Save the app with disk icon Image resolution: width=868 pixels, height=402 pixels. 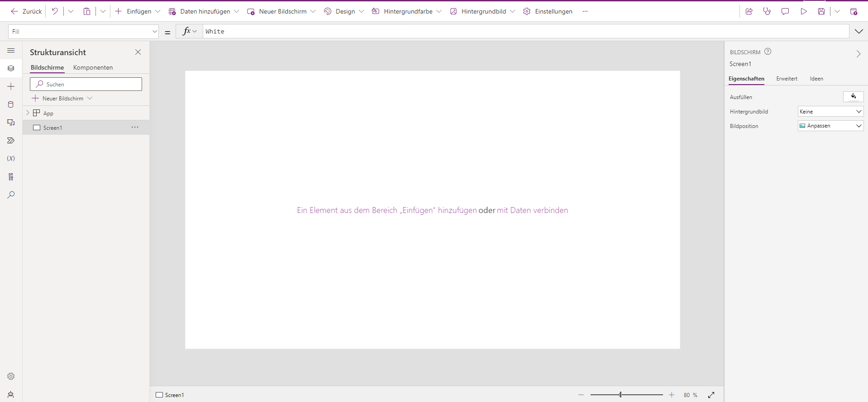(x=821, y=11)
